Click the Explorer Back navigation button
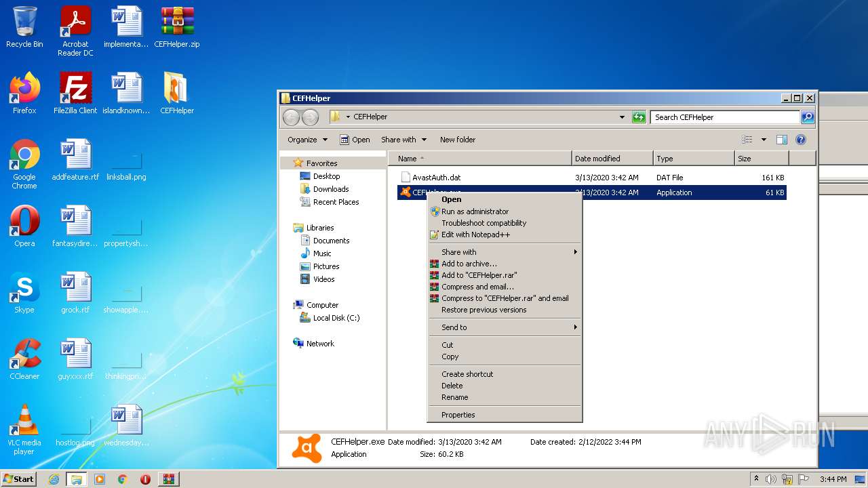This screenshot has width=868, height=488. pyautogui.click(x=291, y=117)
